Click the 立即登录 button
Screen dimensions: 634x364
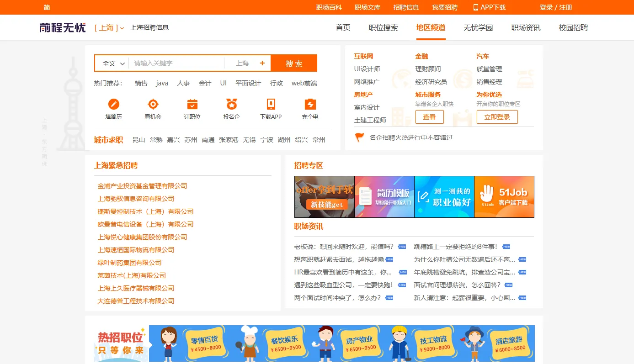(x=497, y=117)
